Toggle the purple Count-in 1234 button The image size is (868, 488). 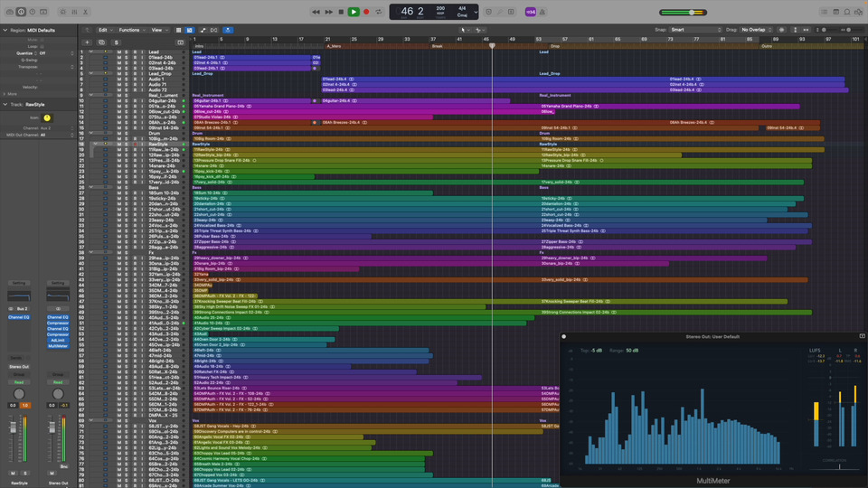click(531, 12)
